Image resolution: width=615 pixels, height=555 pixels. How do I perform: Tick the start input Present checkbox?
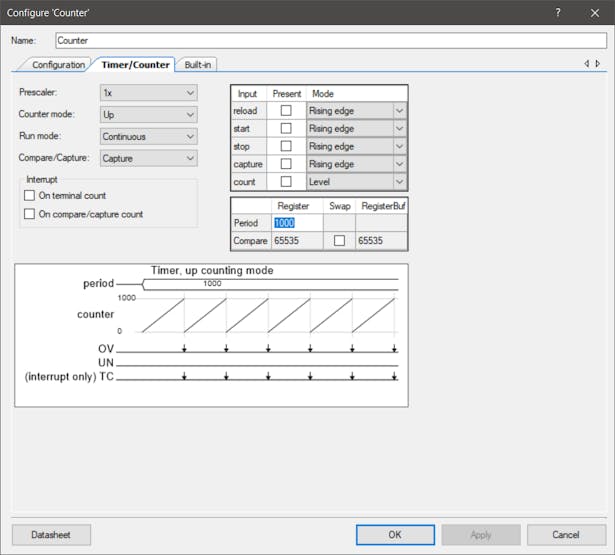(x=287, y=129)
